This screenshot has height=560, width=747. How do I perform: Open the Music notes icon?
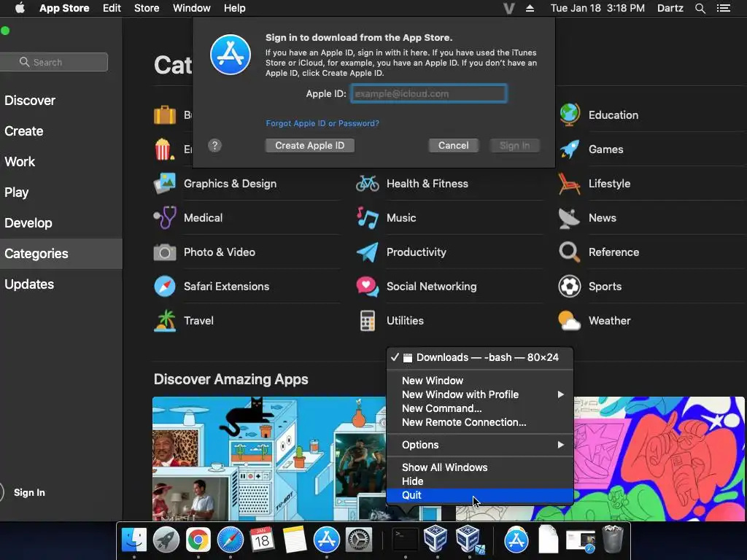[368, 217]
